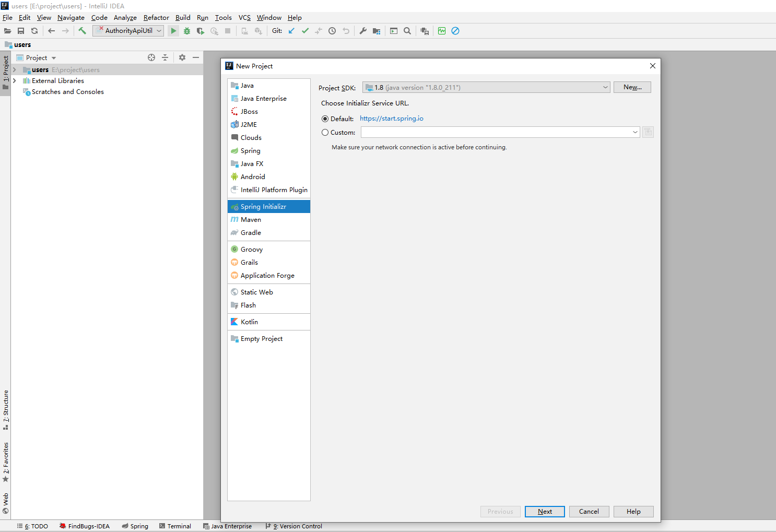The image size is (776, 532).
Task: Open Git history with the clock icon
Action: 332,31
